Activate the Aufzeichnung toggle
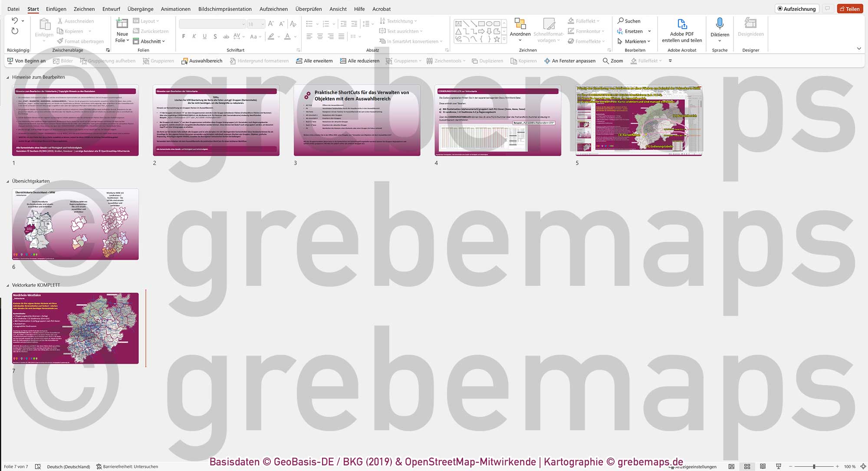Viewport: 868px width, 471px height. click(x=796, y=8)
